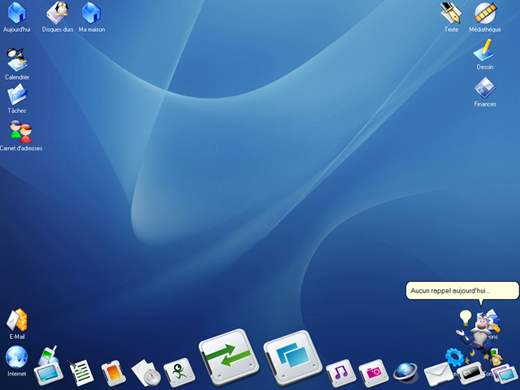Screen dimensions: 520x390
Task: Open the white envelope dock icon
Action: 438,375
